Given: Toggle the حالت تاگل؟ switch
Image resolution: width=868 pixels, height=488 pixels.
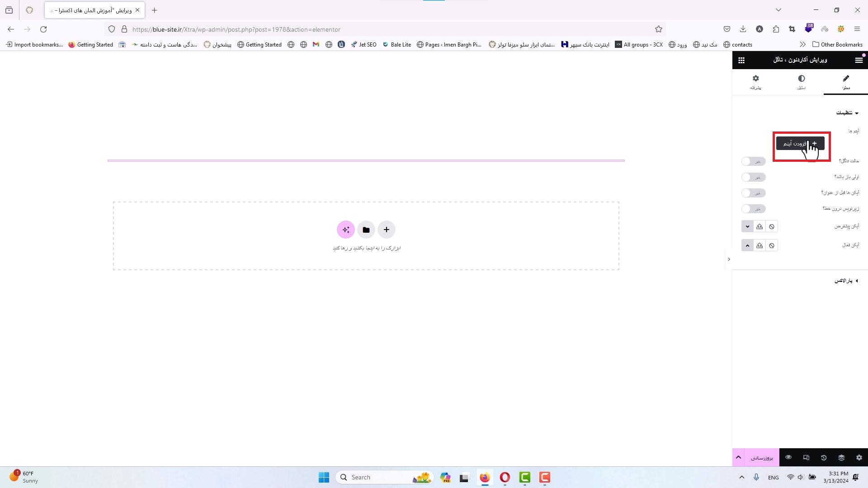Looking at the screenshot, I should (x=754, y=161).
